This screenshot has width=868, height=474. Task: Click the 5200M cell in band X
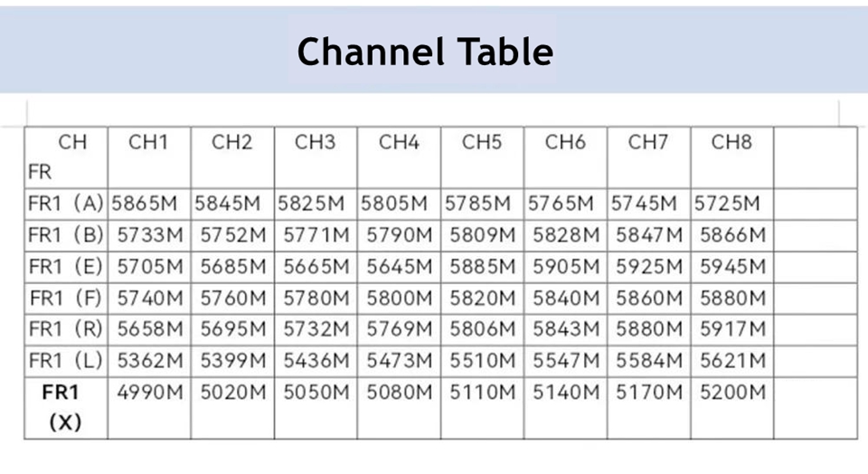pyautogui.click(x=732, y=393)
